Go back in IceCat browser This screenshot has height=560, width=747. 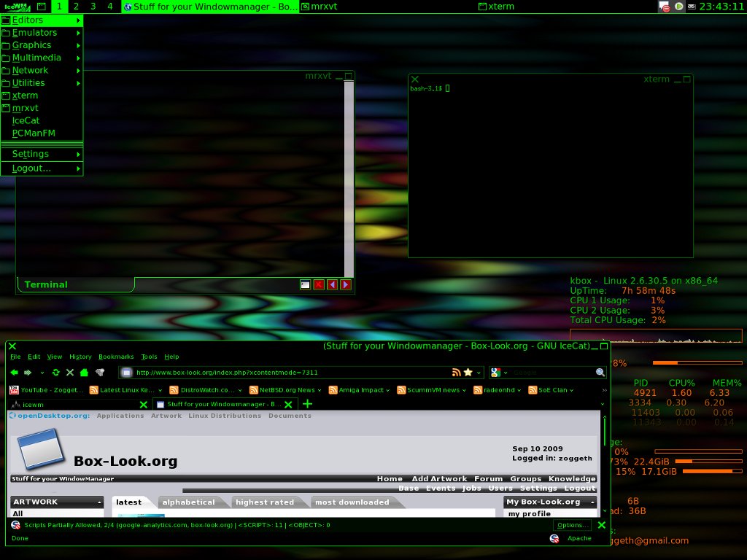[15, 373]
